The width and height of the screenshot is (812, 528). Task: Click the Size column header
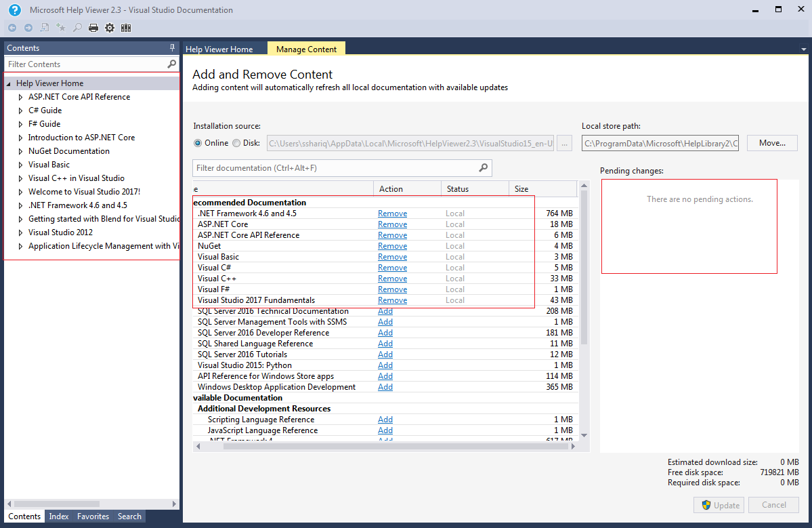pos(542,189)
